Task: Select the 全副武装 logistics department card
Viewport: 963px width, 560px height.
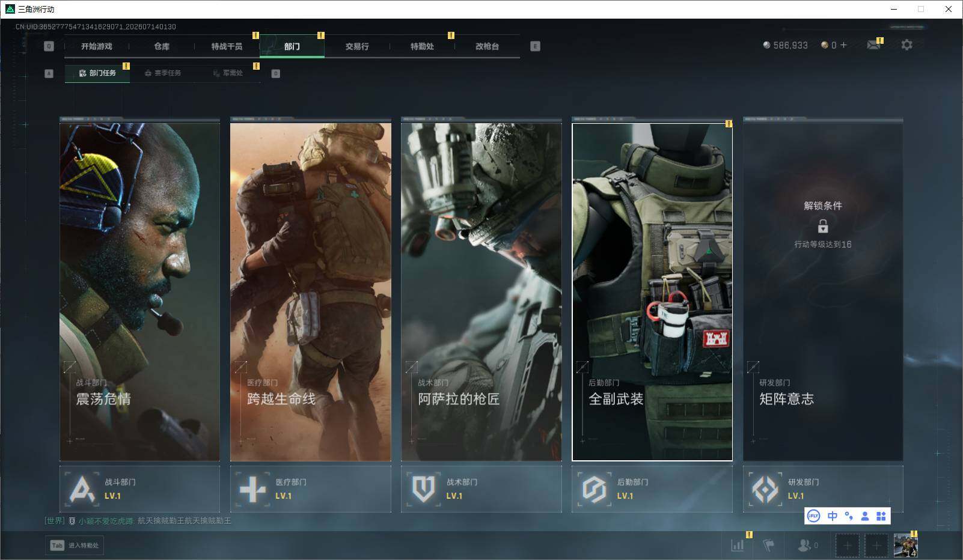Action: 652,292
